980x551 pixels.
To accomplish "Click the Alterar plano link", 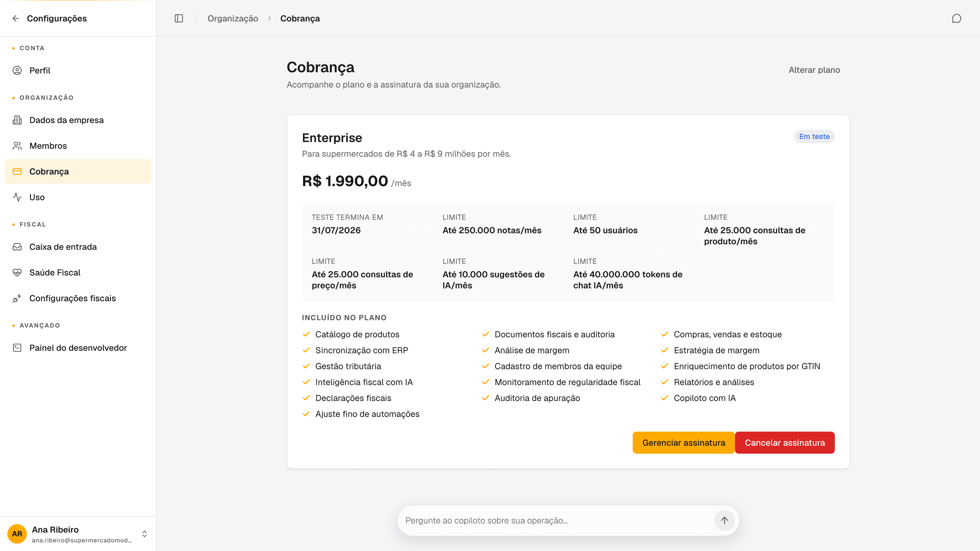I will click(814, 70).
